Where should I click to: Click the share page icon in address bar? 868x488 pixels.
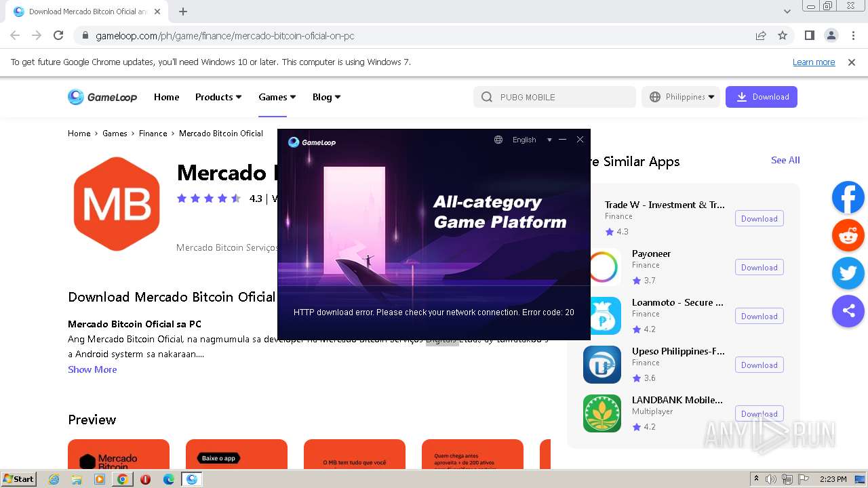(x=761, y=35)
